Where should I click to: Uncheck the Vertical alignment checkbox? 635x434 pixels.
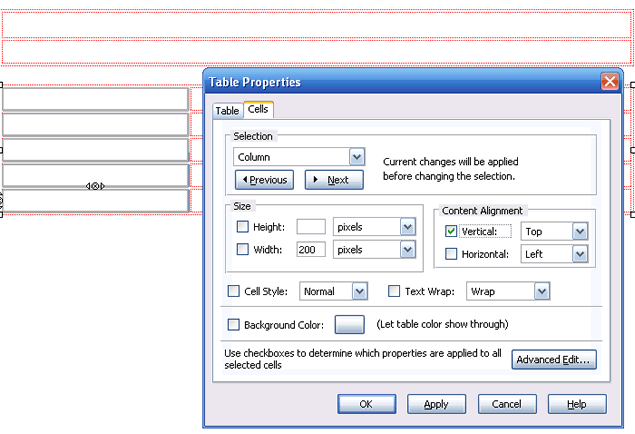[451, 232]
